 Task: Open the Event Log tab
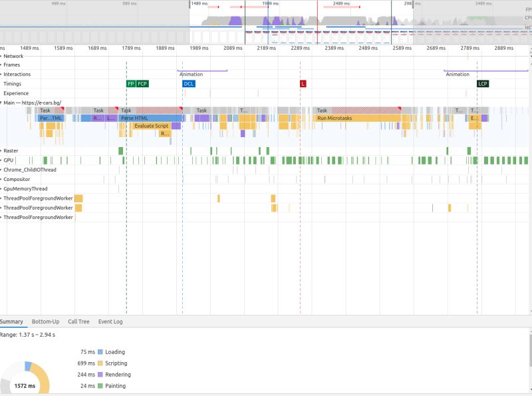[110, 321]
